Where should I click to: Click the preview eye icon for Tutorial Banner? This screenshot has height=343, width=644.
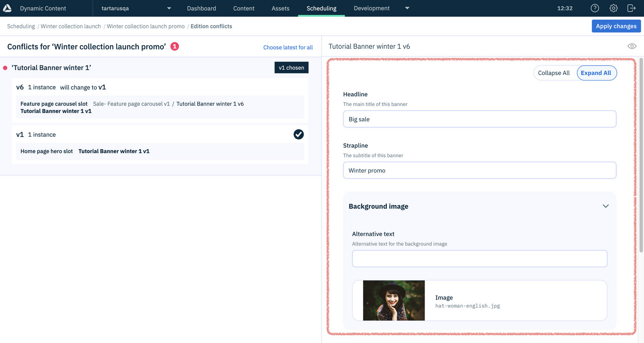(x=632, y=46)
